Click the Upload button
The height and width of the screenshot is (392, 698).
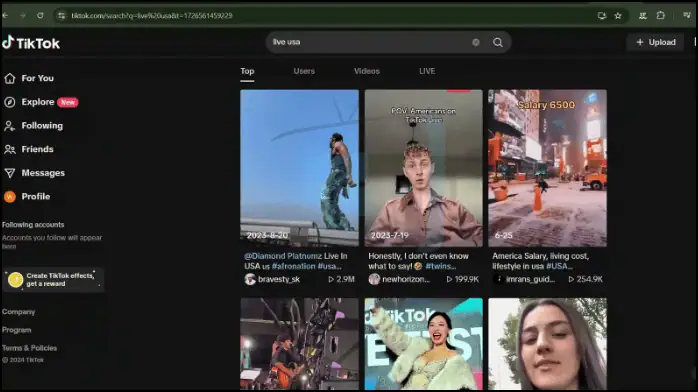tap(656, 42)
